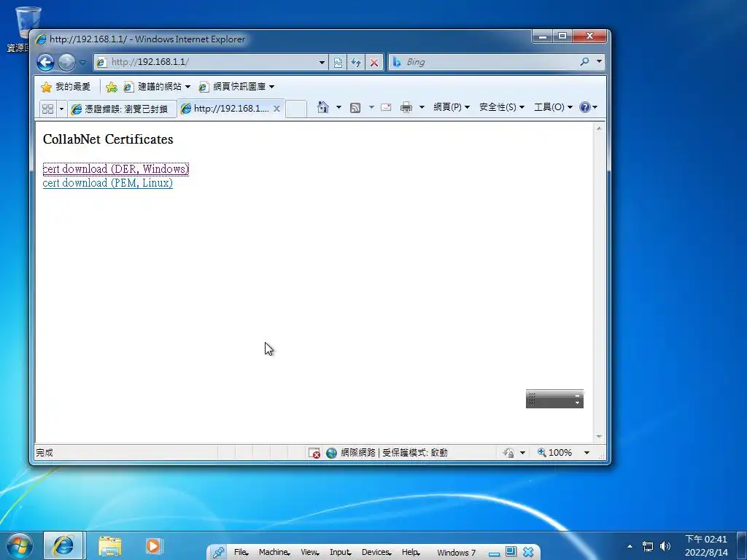This screenshot has height=560, width=747.
Task: Open cert download (DER, Windows) link
Action: tap(116, 169)
